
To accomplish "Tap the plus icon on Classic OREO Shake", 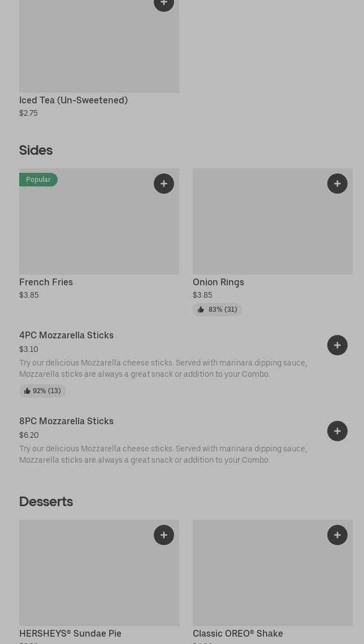I will (337, 535).
